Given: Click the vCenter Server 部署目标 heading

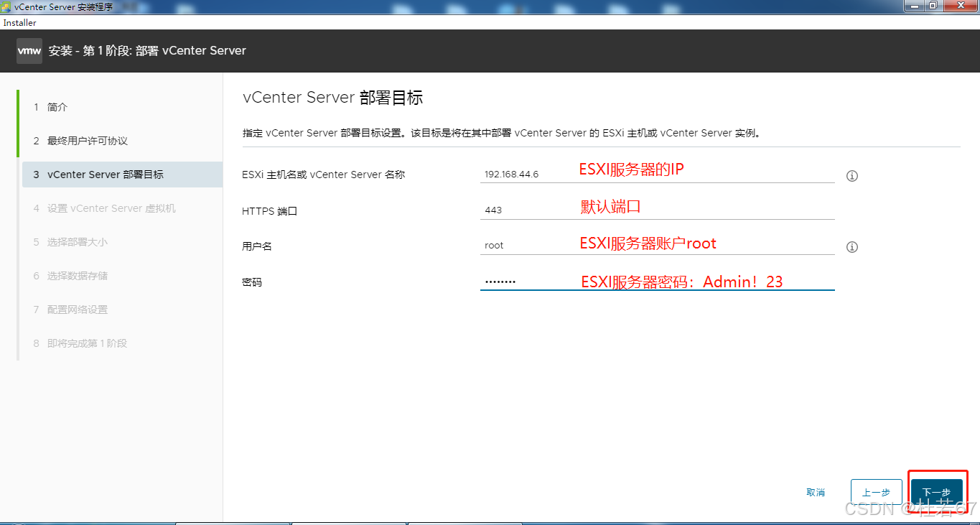Looking at the screenshot, I should pyautogui.click(x=333, y=98).
